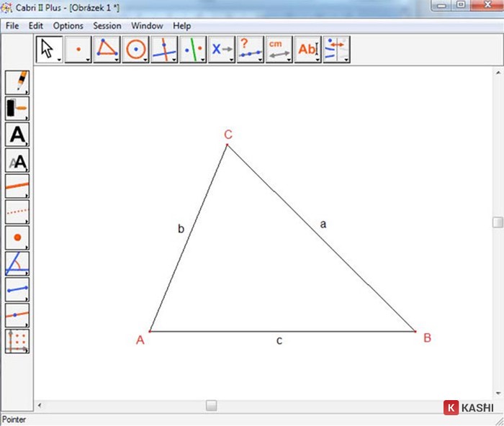Select the Pointer arrow tool

pyautogui.click(x=48, y=50)
